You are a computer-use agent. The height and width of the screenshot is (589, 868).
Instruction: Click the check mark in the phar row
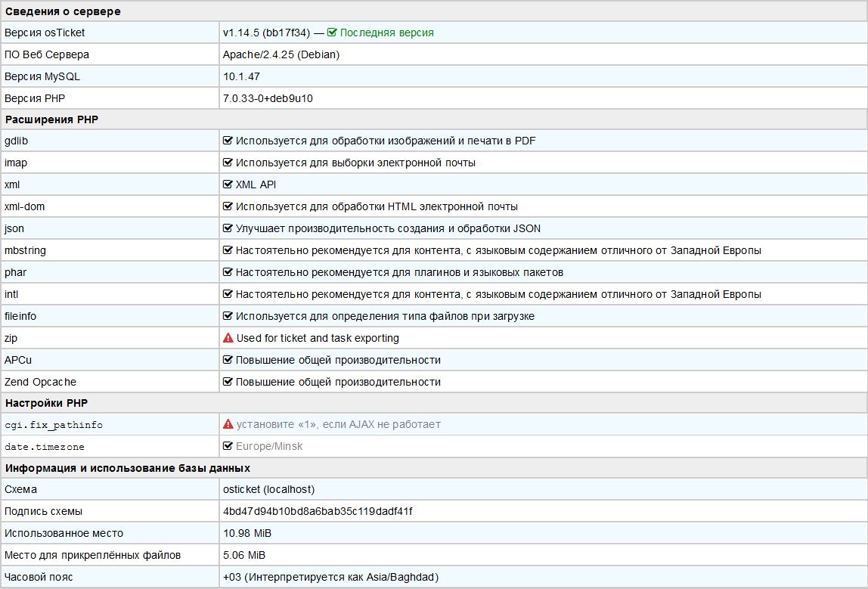(228, 272)
